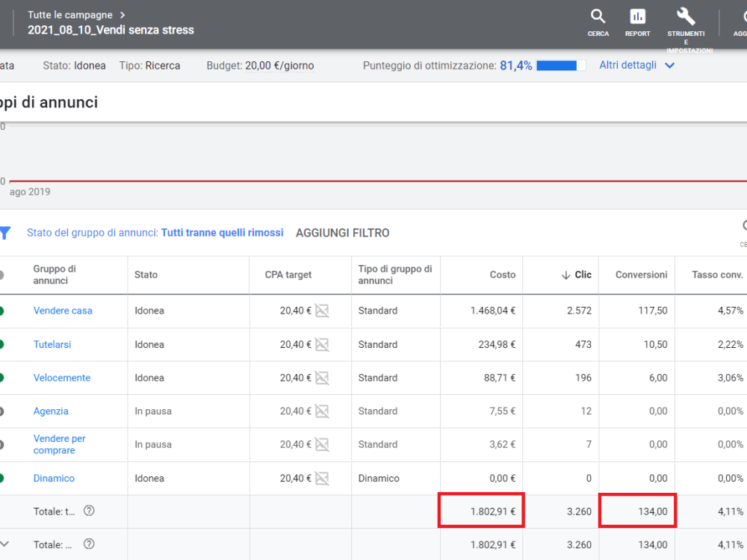This screenshot has height=560, width=747.
Task: Open Strumenti e impostazioni wrench icon
Action: (x=686, y=16)
